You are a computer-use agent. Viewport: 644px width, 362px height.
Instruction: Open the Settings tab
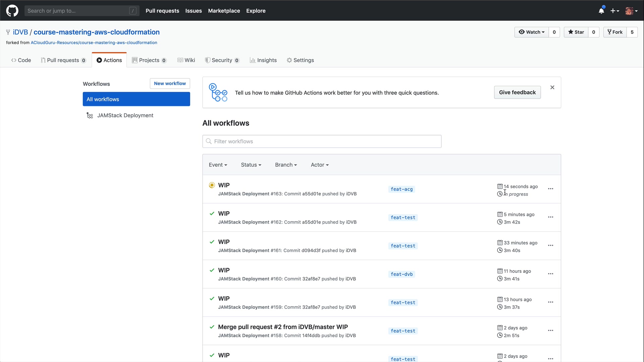pos(300,60)
